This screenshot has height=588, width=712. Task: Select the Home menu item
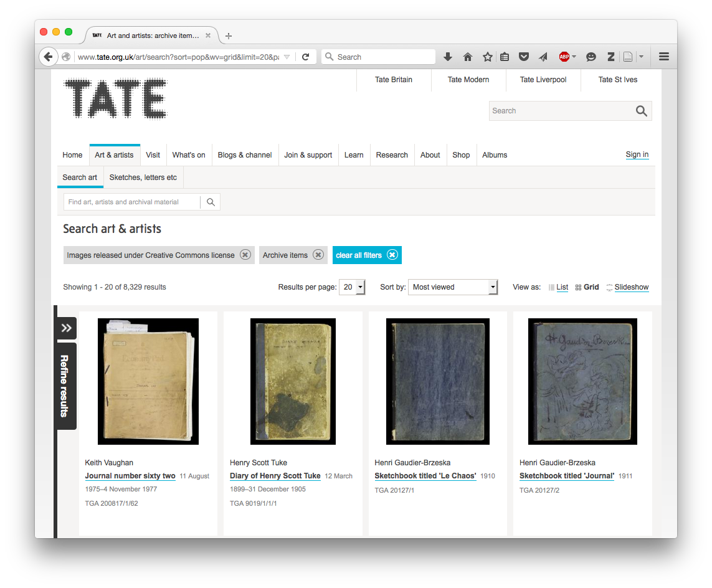pos(73,155)
